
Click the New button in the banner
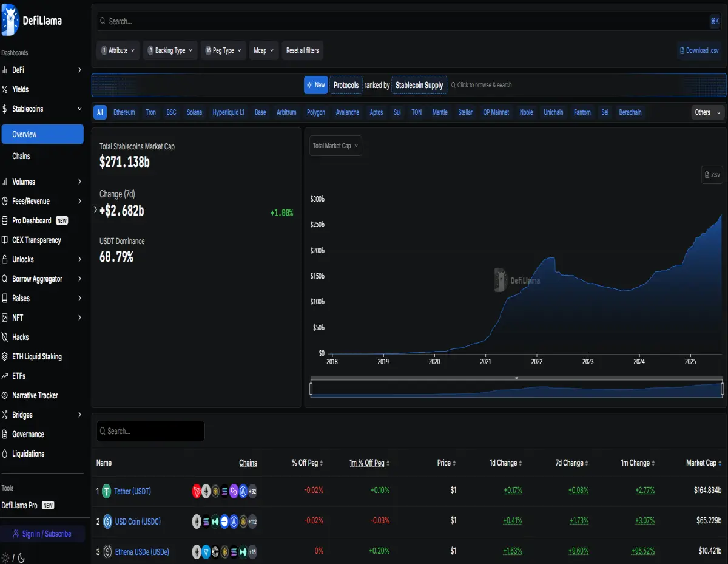[315, 85]
